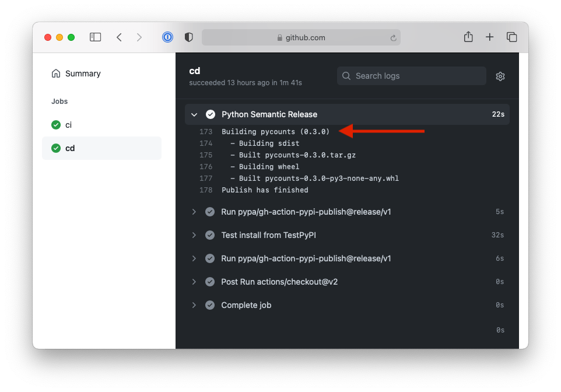561x392 pixels.
Task: Open log settings gear icon
Action: 500,76
